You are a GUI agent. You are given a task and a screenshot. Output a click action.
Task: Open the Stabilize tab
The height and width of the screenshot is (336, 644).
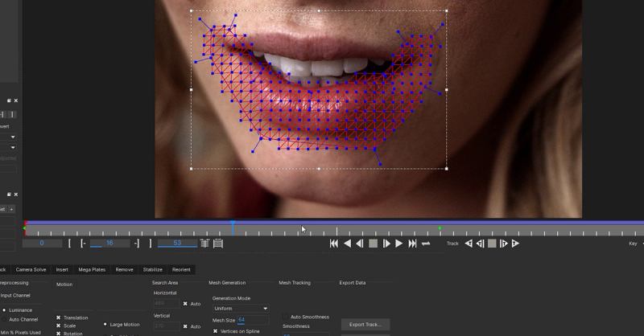152,269
